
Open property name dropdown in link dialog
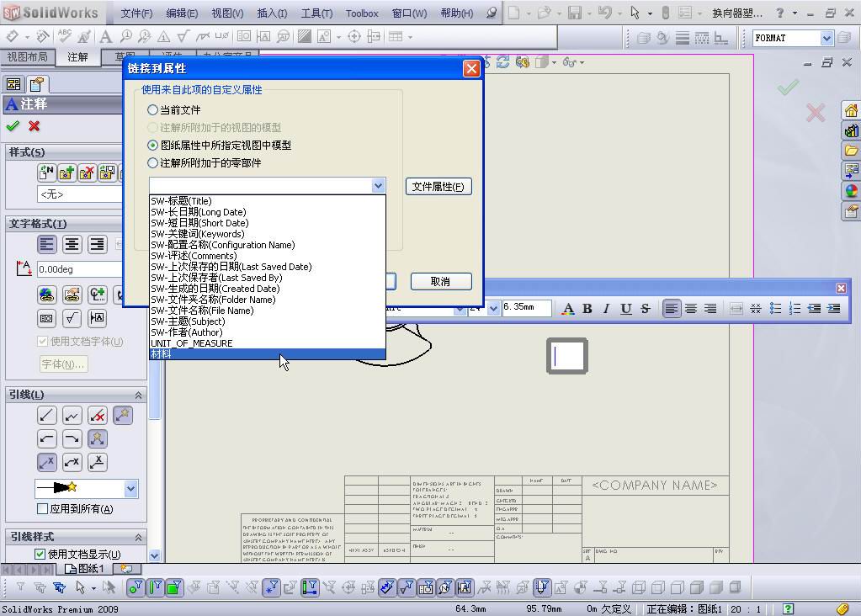[x=378, y=186]
